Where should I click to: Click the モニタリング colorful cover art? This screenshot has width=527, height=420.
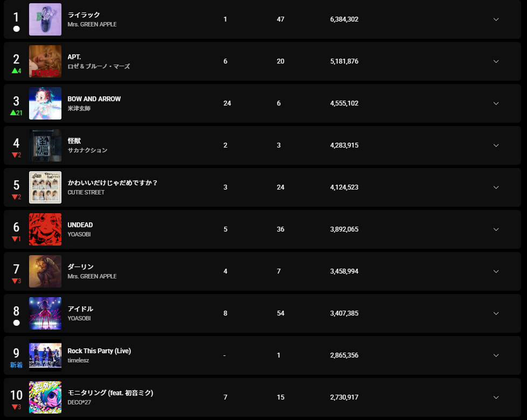click(x=45, y=397)
